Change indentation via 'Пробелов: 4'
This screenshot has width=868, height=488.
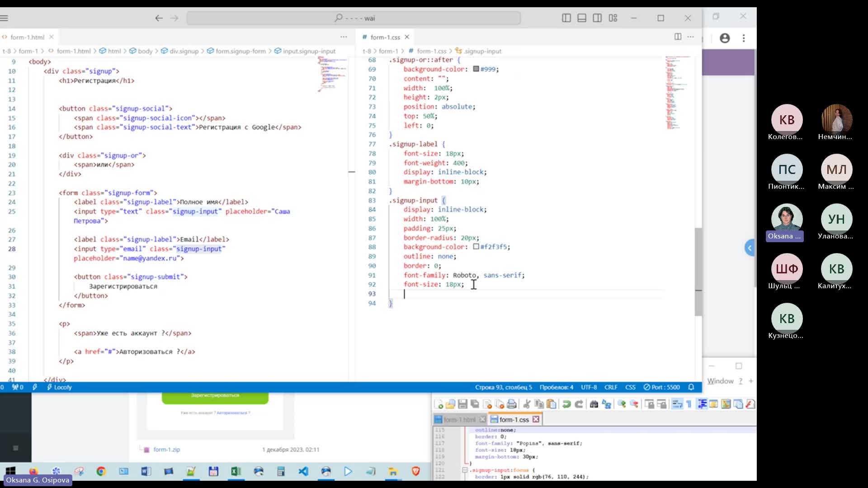coord(556,387)
